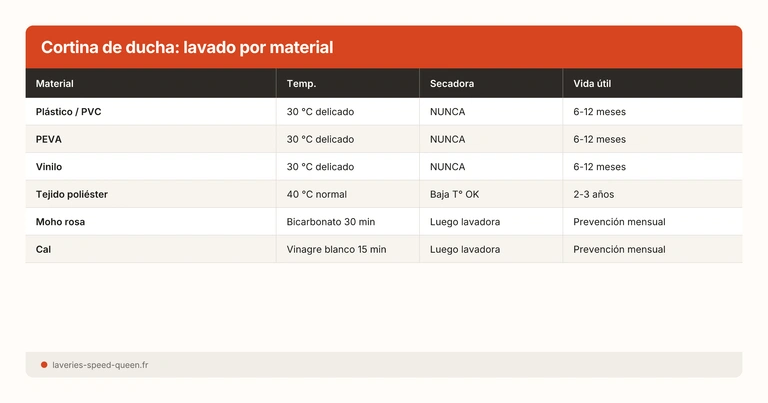Select the Moho rosa row label
The width and height of the screenshot is (768, 403).
[61, 222]
